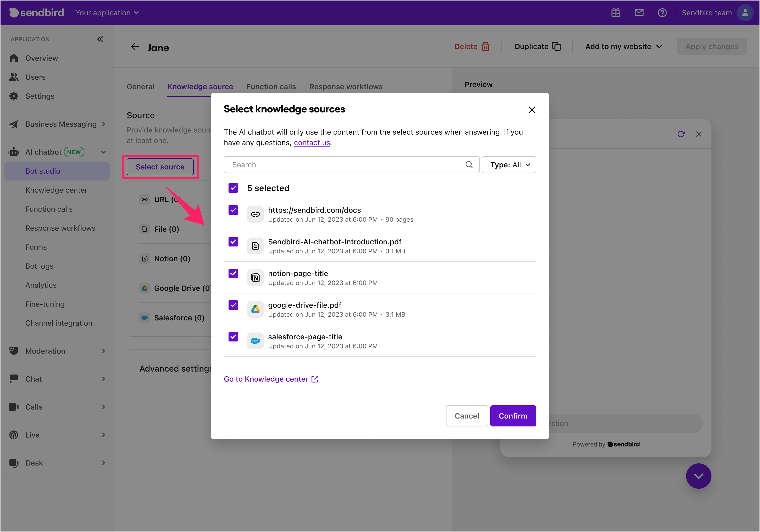The height and width of the screenshot is (532, 760).
Task: Collapse the AI chatbot section
Action: (x=104, y=152)
